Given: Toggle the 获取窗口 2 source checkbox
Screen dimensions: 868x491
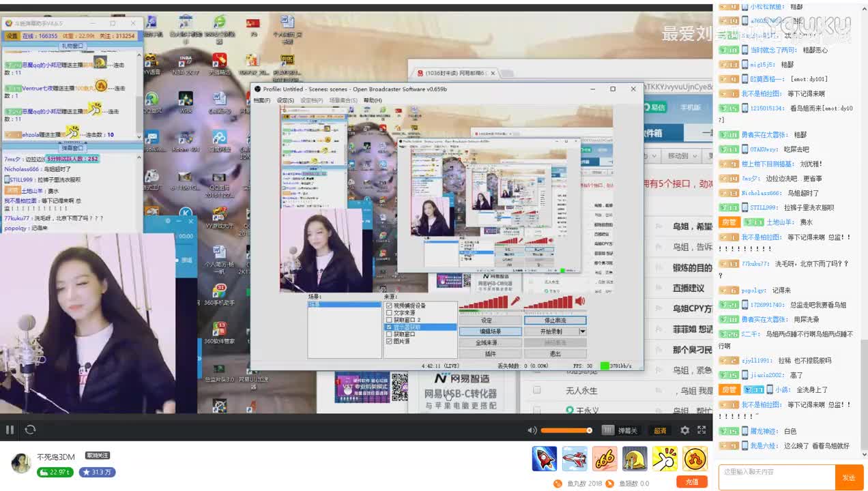Looking at the screenshot, I should [x=389, y=320].
